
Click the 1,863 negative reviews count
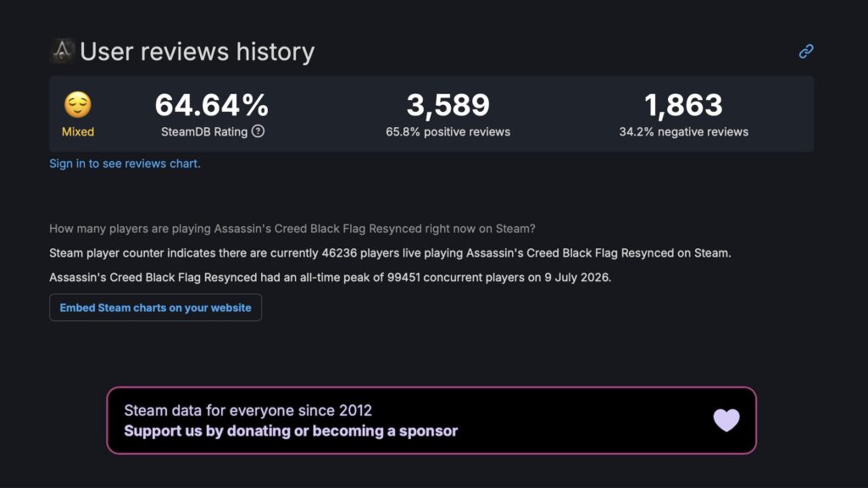[684, 105]
